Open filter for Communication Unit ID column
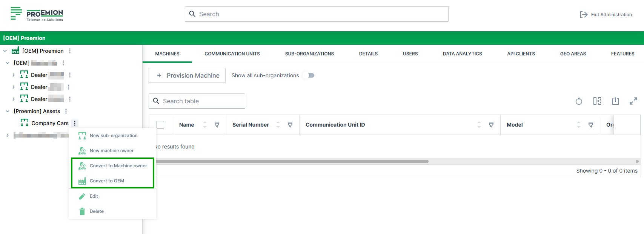Image resolution: width=644 pixels, height=234 pixels. coord(491,125)
